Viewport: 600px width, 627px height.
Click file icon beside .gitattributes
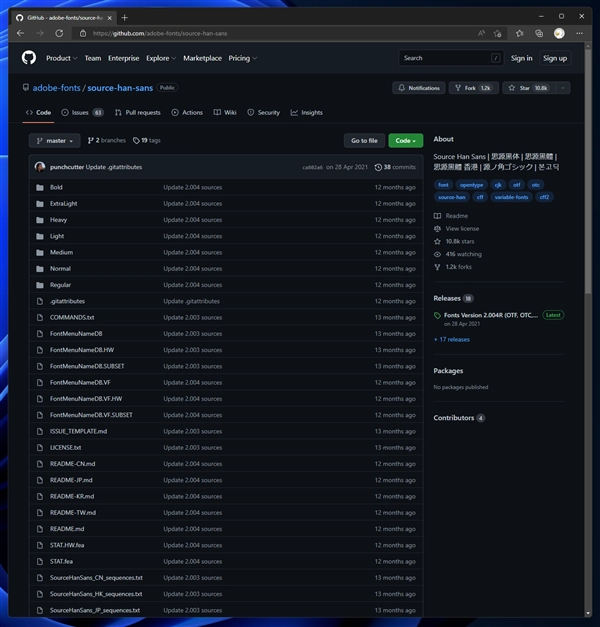click(40, 301)
